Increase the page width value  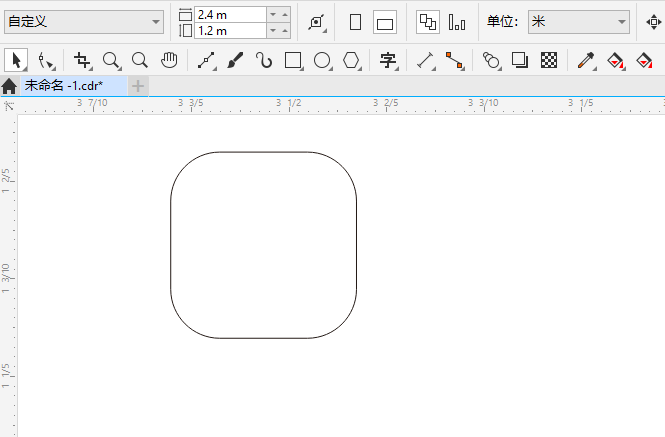pos(285,15)
